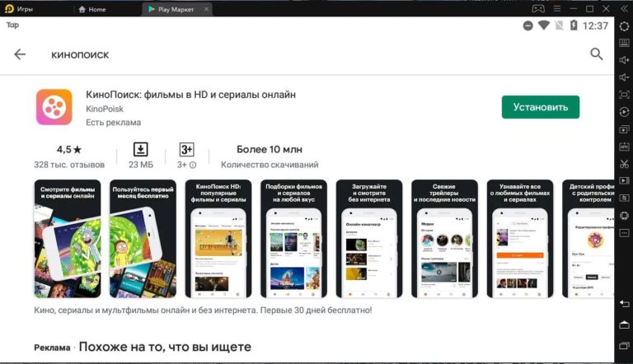The height and width of the screenshot is (364, 633).
Task: Open video recorder icon in sidebar
Action: [x=624, y=181]
